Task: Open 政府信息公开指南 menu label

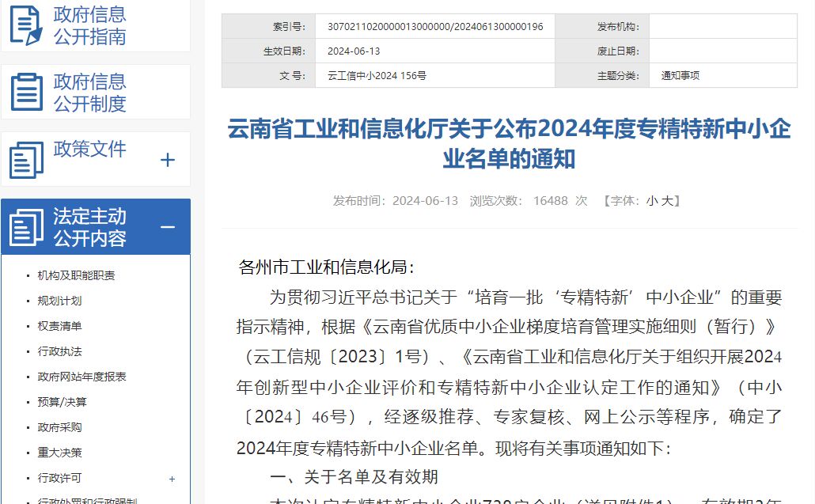Action: 89,25
